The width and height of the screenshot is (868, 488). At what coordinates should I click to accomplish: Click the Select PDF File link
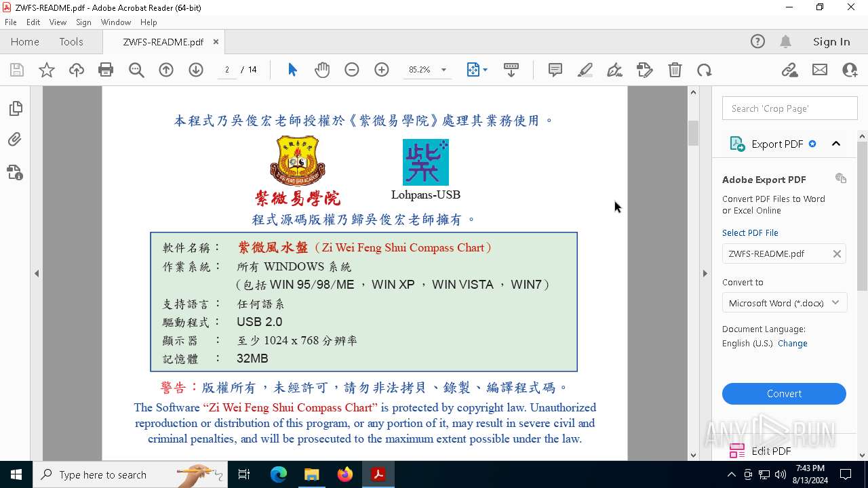(x=750, y=232)
